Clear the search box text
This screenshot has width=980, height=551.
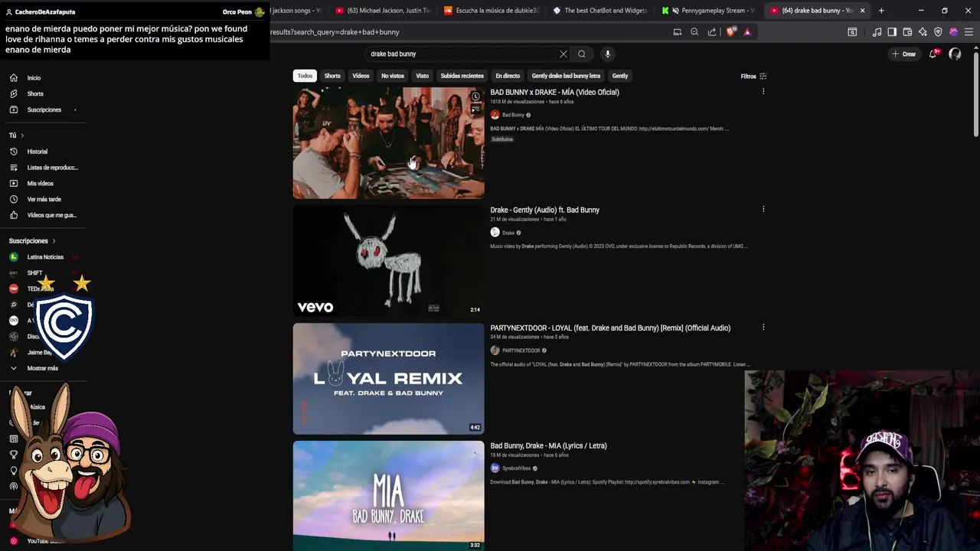[563, 54]
